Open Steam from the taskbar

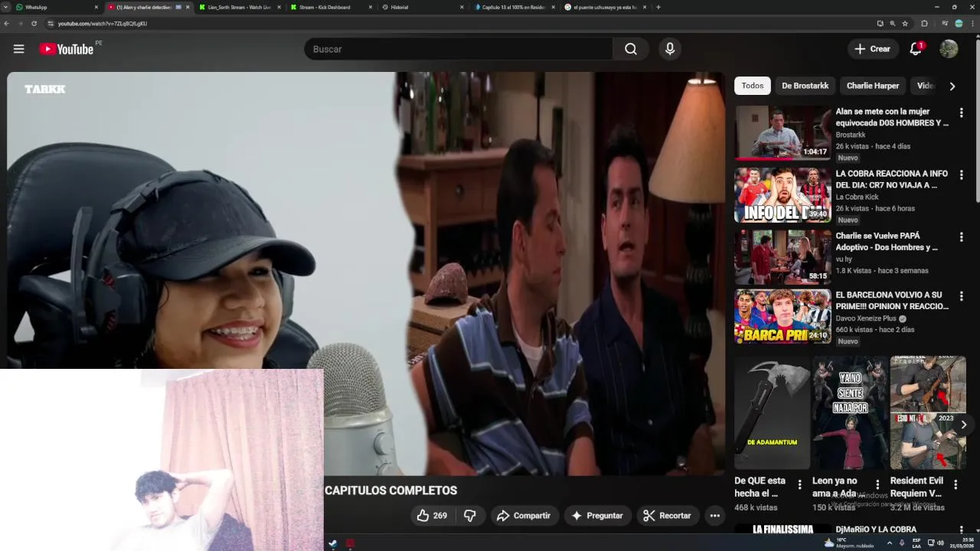point(332,543)
